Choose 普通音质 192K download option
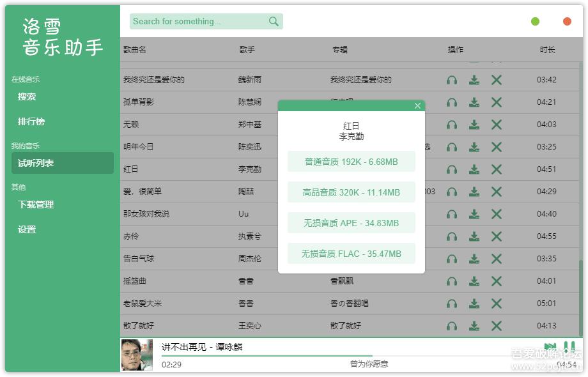 coord(351,162)
